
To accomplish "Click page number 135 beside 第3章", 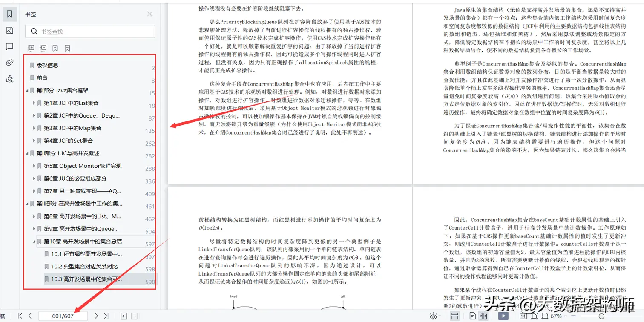I will 150,131.
